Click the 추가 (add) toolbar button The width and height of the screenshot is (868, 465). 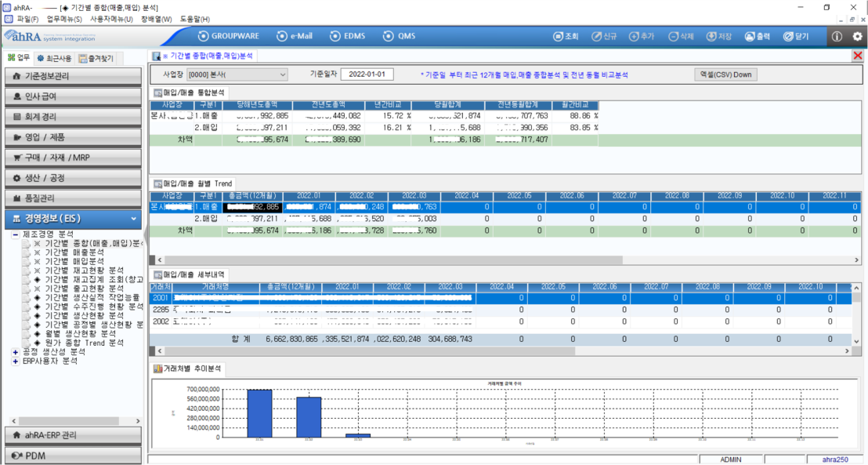tap(642, 36)
